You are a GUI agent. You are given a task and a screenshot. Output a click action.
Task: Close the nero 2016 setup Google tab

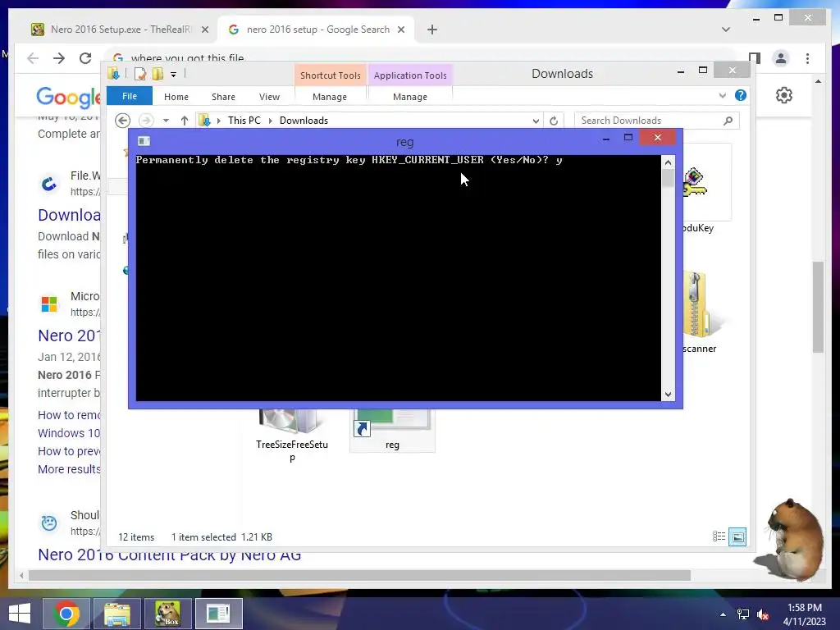(x=400, y=30)
